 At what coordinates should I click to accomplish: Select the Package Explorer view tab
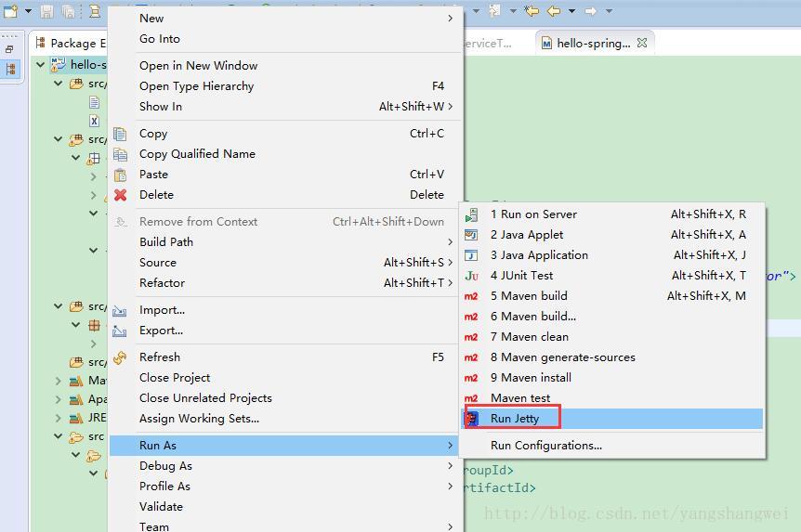point(70,44)
